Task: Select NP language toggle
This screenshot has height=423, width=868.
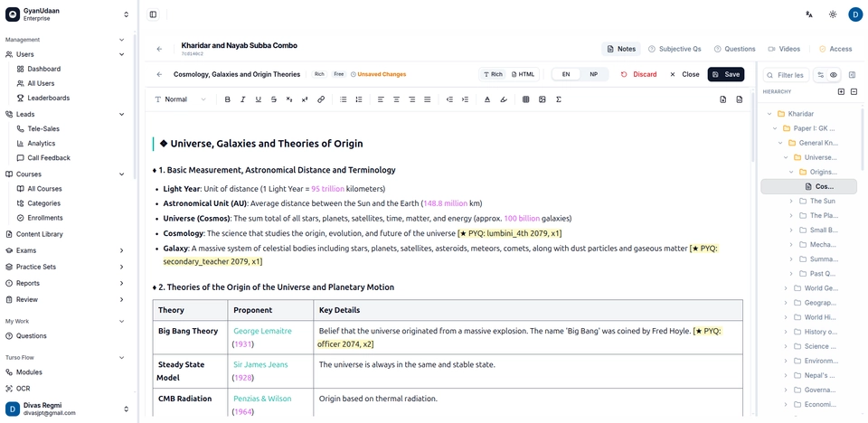Action: pos(593,74)
